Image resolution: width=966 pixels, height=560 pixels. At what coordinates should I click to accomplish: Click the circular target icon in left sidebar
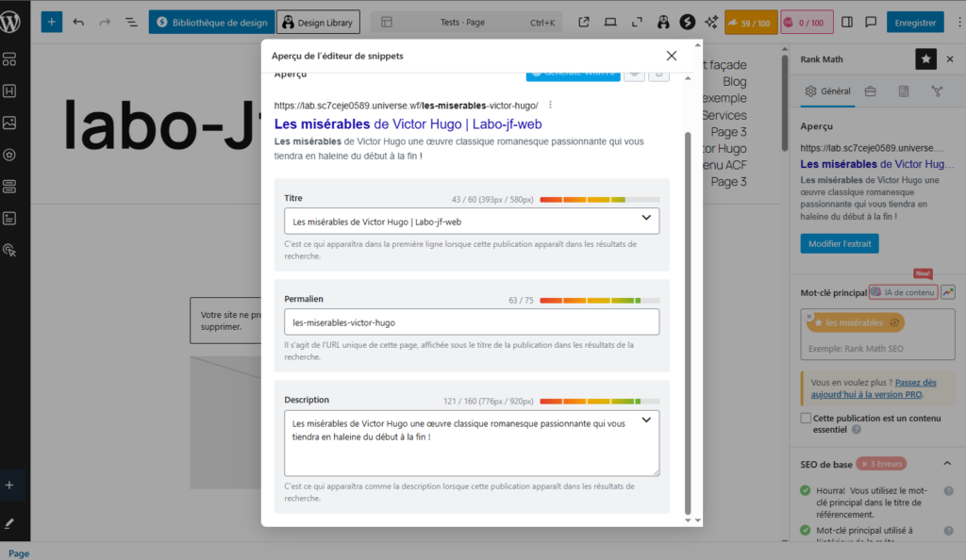pyautogui.click(x=9, y=155)
